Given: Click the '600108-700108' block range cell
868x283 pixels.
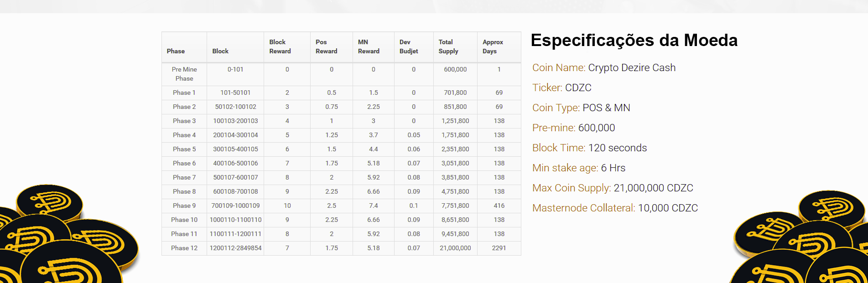Looking at the screenshot, I should [235, 191].
